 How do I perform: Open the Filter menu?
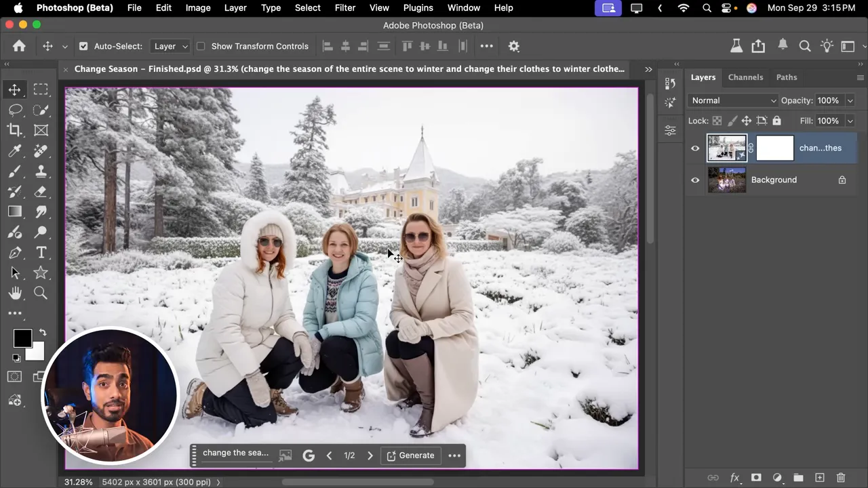click(x=345, y=7)
